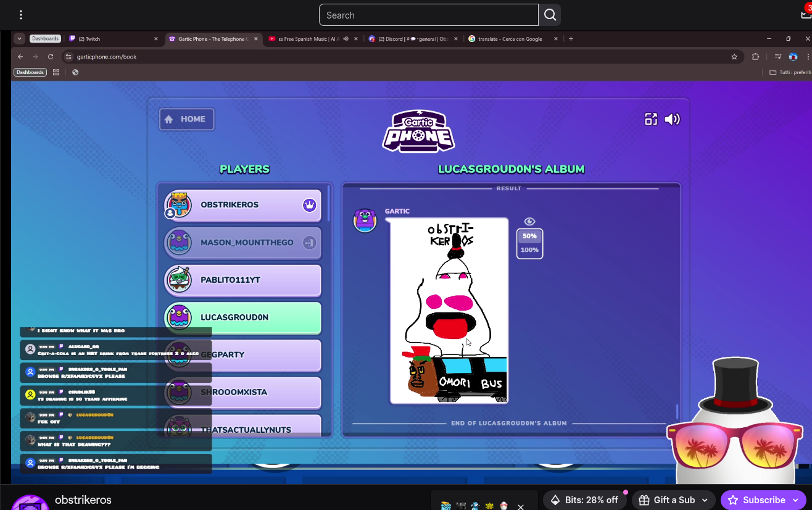Open the obstrikeros channel name link

pyautogui.click(x=83, y=500)
